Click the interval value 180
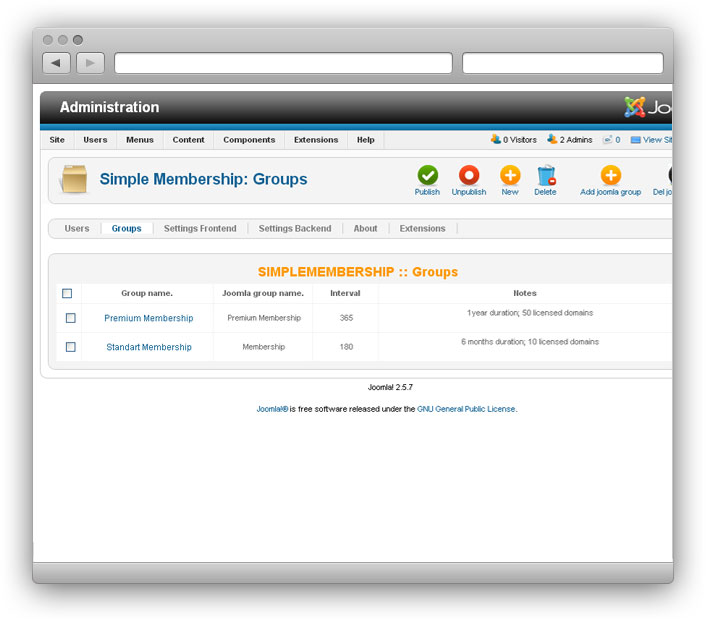 coord(346,347)
